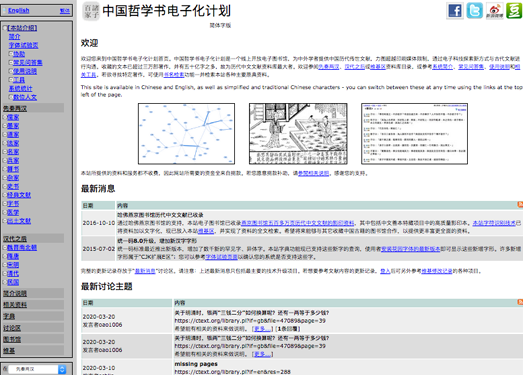Switch to traditional characters via 繁体
This screenshot has height=375, width=523.
(65, 11)
